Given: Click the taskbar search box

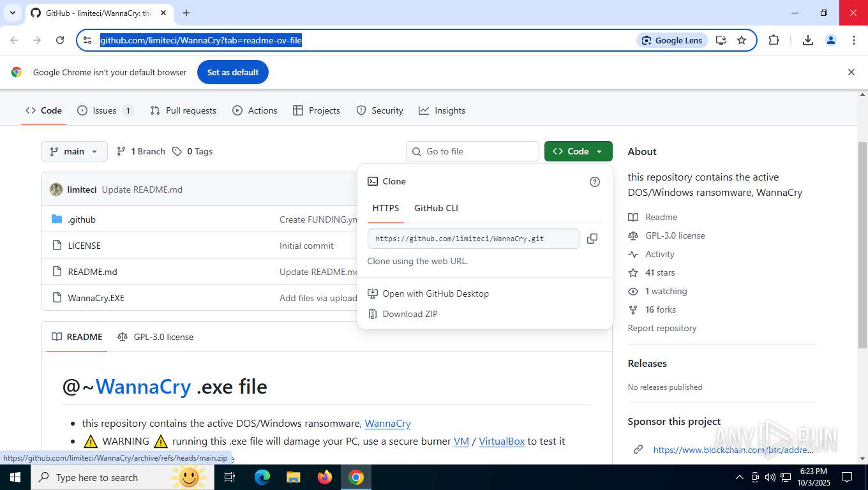Looking at the screenshot, I should (121, 477).
